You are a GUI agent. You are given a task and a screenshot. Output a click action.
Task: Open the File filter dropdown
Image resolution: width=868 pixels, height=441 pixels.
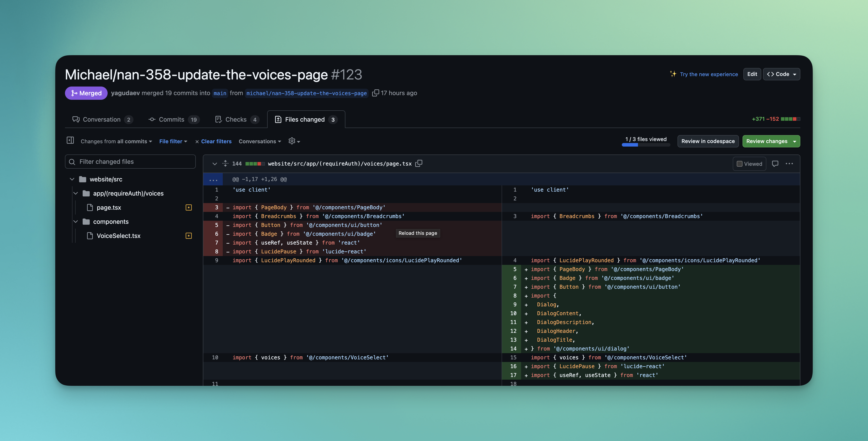click(173, 141)
